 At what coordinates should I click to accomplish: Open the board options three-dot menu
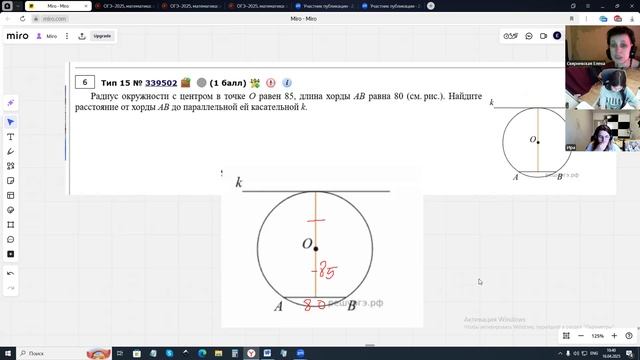[67, 36]
